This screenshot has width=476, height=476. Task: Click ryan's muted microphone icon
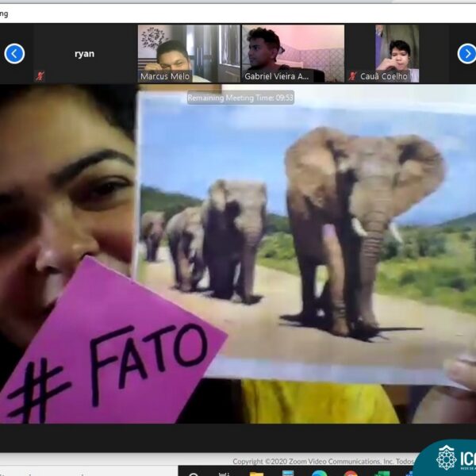[40, 76]
